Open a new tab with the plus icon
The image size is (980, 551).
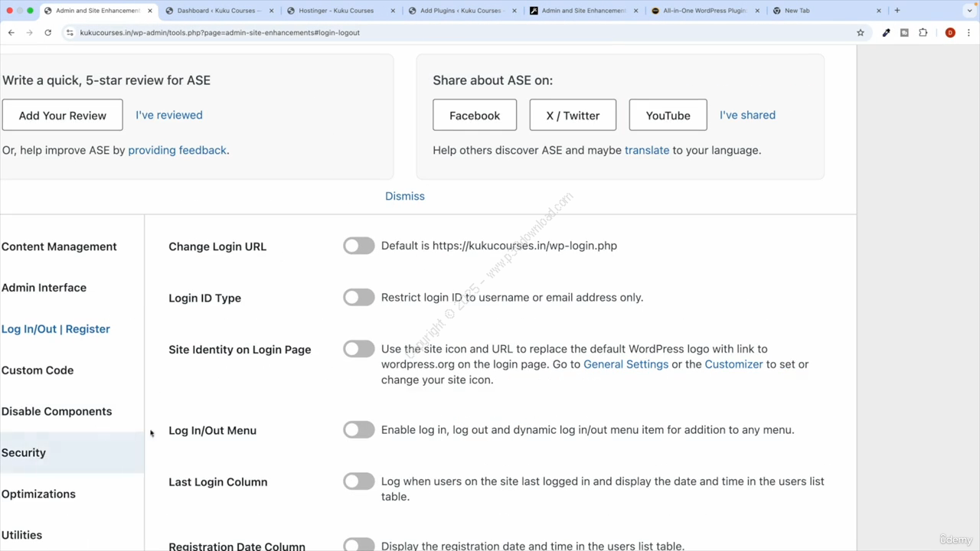(897, 11)
